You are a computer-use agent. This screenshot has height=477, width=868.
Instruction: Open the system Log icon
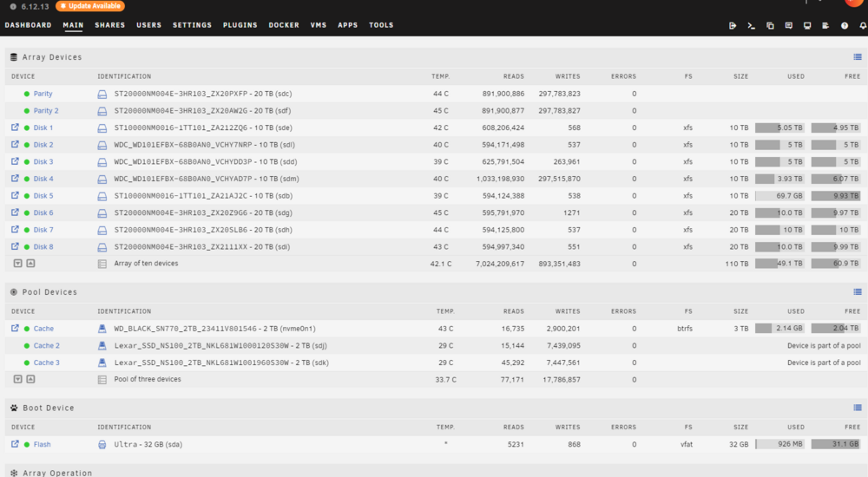[x=825, y=25]
